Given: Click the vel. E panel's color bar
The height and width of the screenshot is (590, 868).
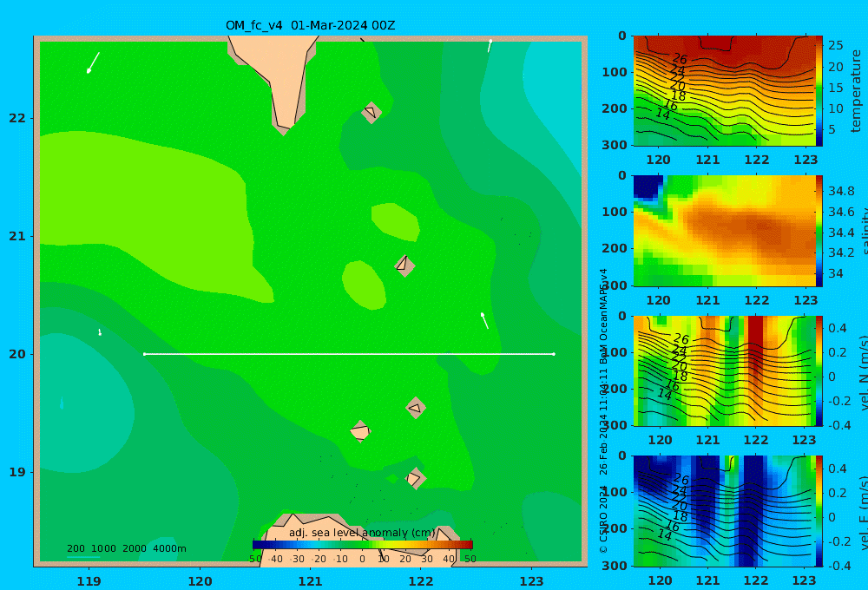Looking at the screenshot, I should tap(819, 511).
